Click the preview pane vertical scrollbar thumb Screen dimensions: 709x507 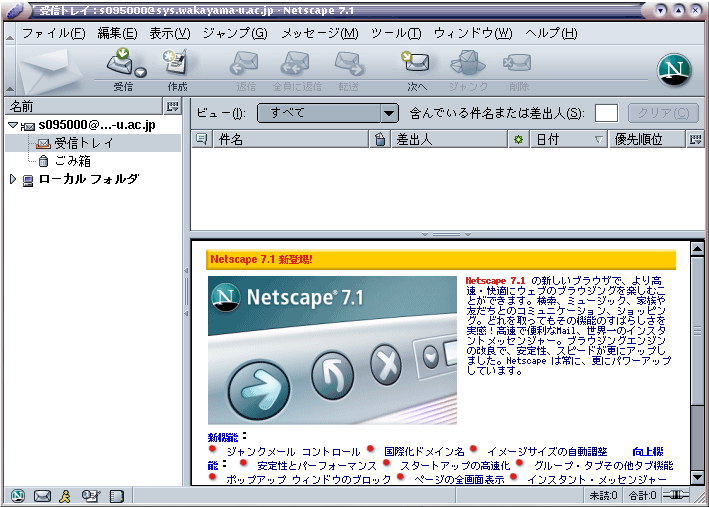click(697, 331)
